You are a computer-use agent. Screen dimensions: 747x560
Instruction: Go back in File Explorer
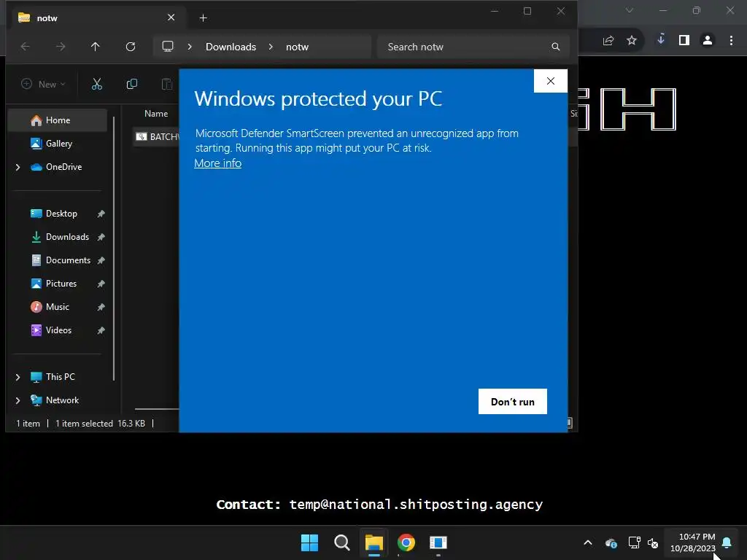point(26,47)
